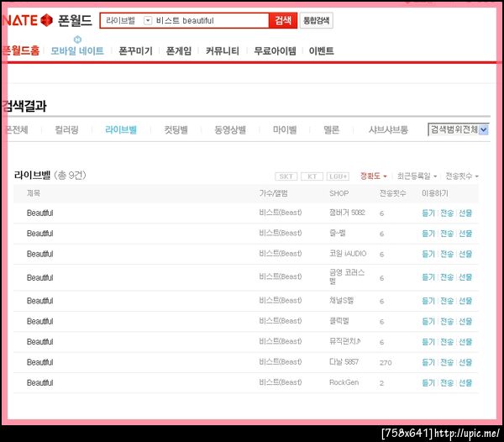504x442 pixels.
Task: Switch to the 마이벨 results tab
Action: [x=285, y=130]
